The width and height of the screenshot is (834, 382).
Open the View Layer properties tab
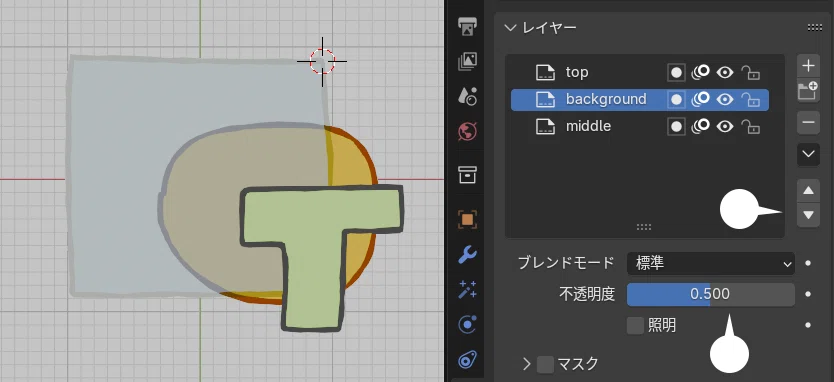[x=468, y=61]
